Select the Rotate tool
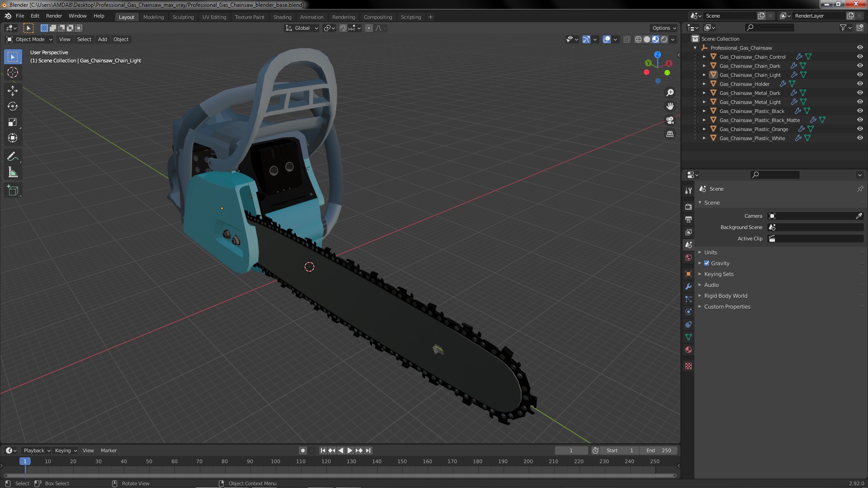 [x=13, y=107]
